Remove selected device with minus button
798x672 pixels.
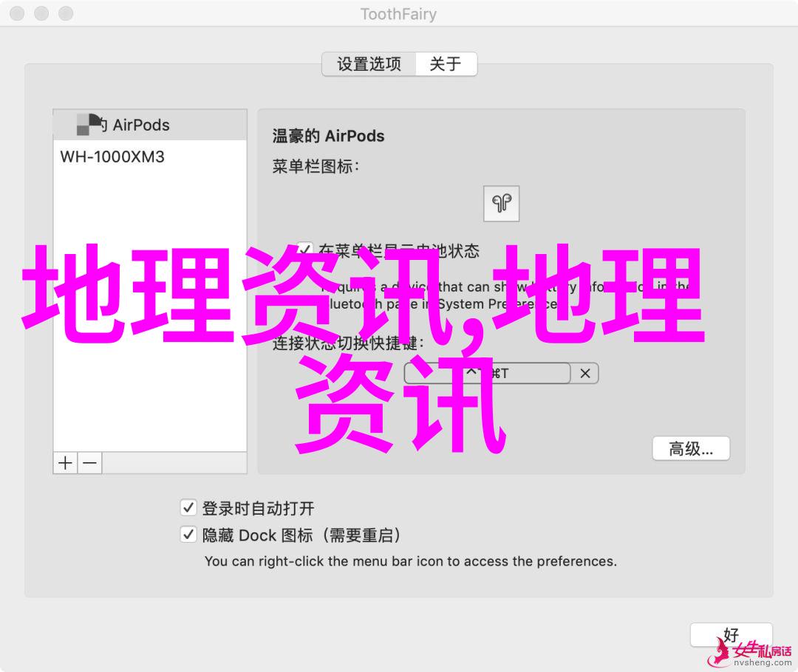tap(89, 463)
